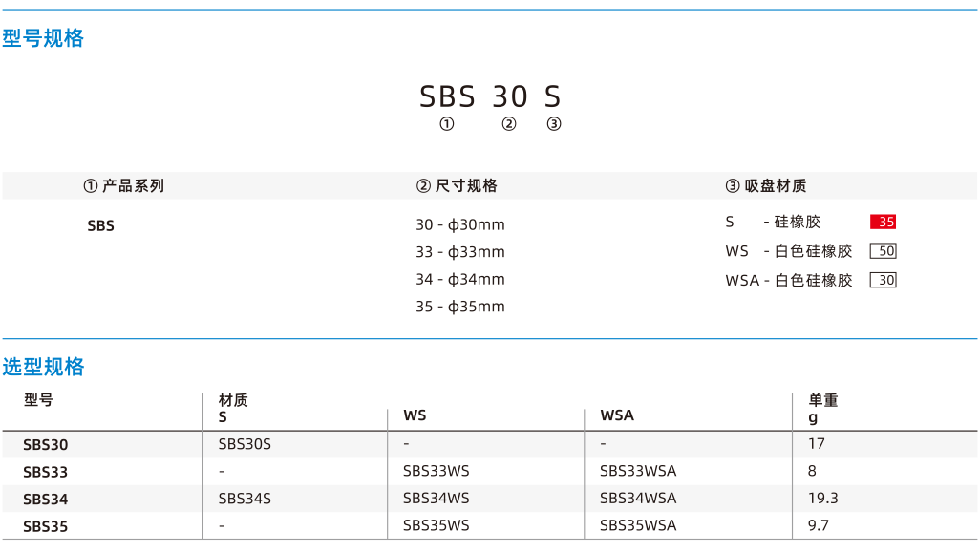Click the SBS30S model cell
The image size is (980, 553).
[245, 444]
